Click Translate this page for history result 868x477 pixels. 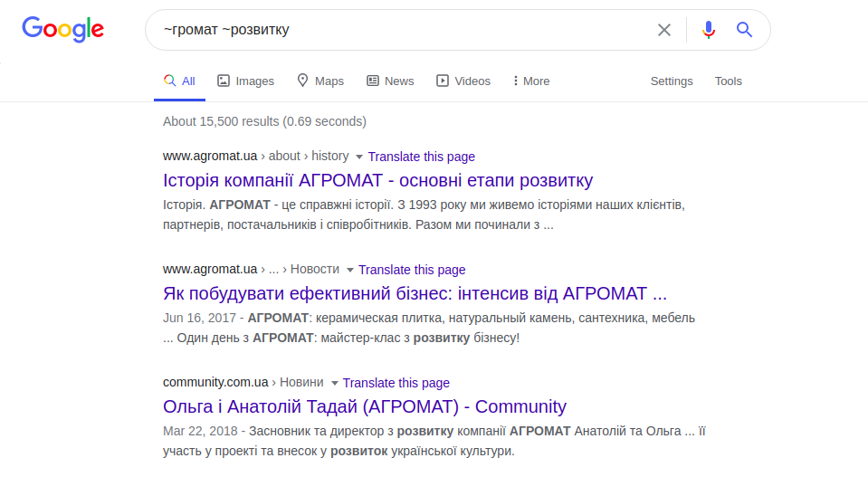(422, 157)
